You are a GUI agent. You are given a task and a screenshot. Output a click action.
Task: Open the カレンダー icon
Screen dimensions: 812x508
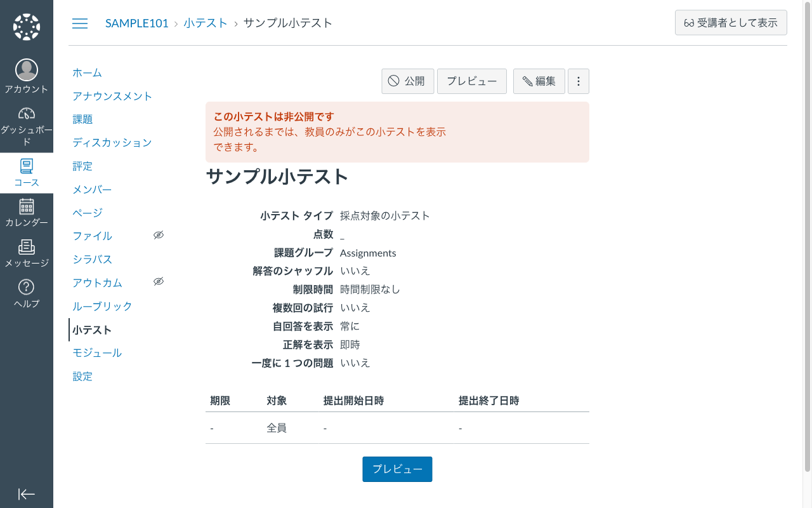26,206
